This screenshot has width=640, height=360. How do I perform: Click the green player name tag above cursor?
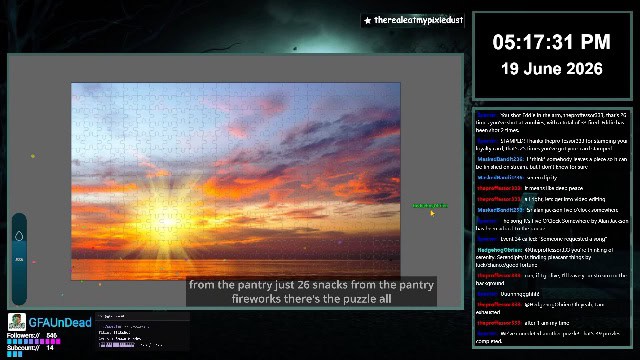pos(430,206)
